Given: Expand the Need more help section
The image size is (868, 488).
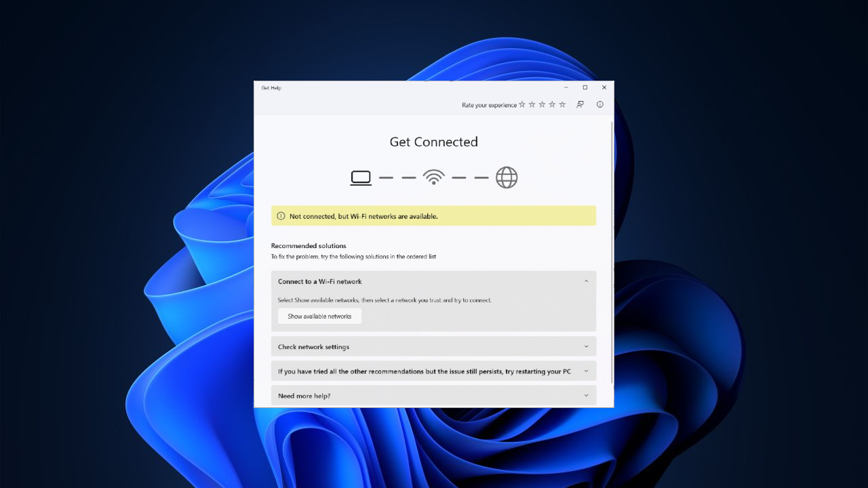Looking at the screenshot, I should [x=586, y=396].
